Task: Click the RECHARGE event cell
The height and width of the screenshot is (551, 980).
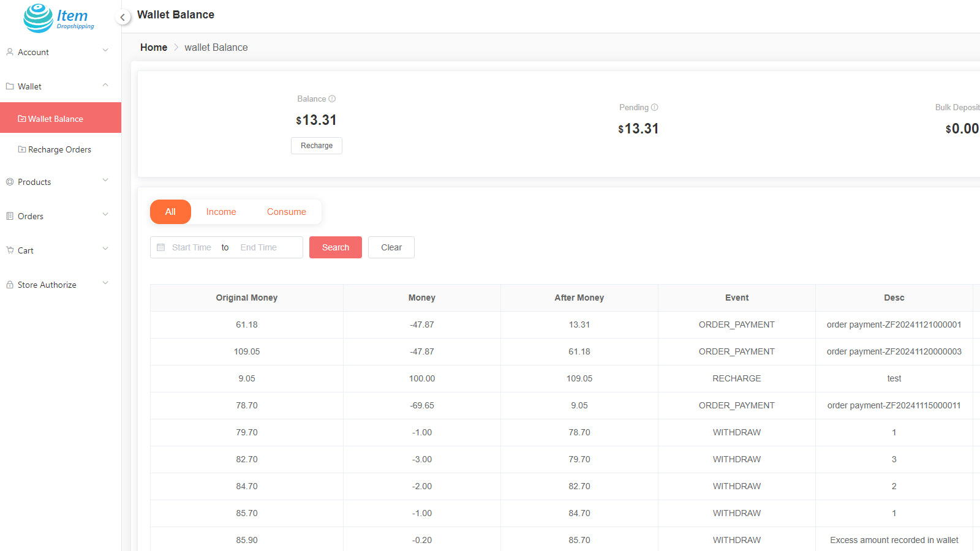Action: point(737,378)
